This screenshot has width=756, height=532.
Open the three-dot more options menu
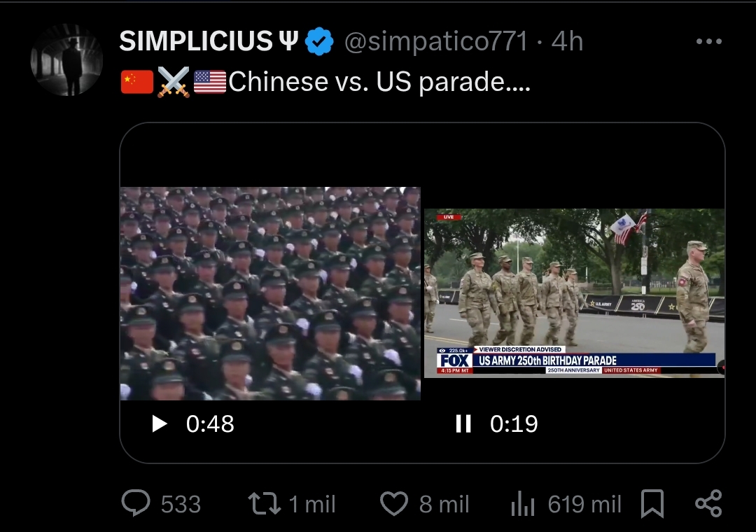[x=708, y=41]
